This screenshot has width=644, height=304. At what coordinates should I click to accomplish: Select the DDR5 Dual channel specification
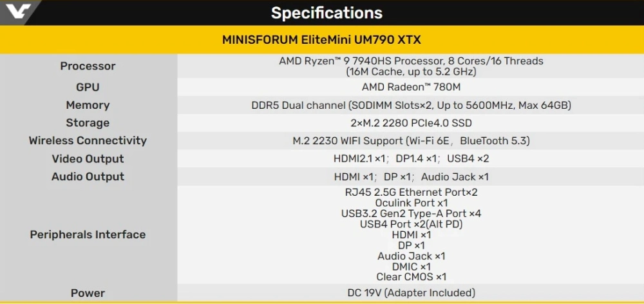click(411, 105)
